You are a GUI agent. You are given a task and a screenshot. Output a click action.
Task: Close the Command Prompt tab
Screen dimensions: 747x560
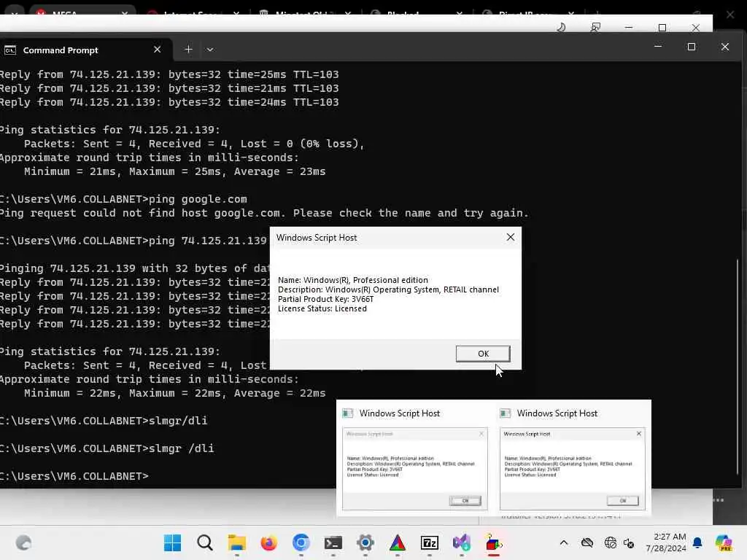pyautogui.click(x=158, y=50)
